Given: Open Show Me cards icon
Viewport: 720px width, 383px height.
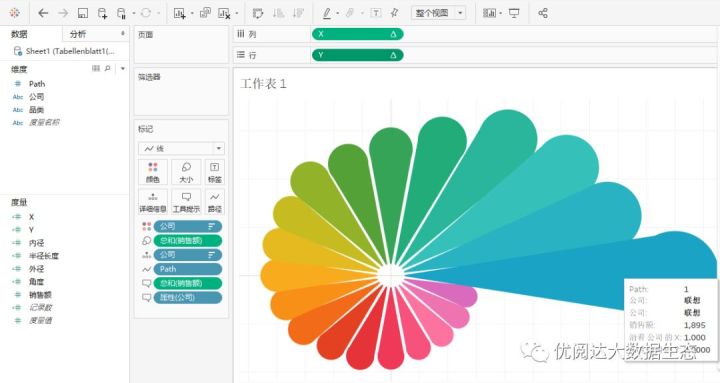Looking at the screenshot, I should tap(489, 13).
